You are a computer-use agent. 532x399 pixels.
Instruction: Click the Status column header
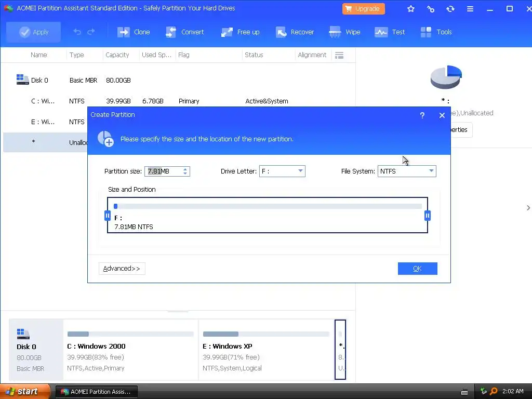[254, 55]
